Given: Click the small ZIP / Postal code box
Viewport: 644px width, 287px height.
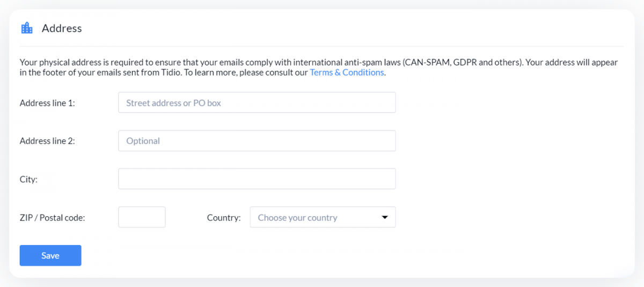Looking at the screenshot, I should [x=142, y=217].
